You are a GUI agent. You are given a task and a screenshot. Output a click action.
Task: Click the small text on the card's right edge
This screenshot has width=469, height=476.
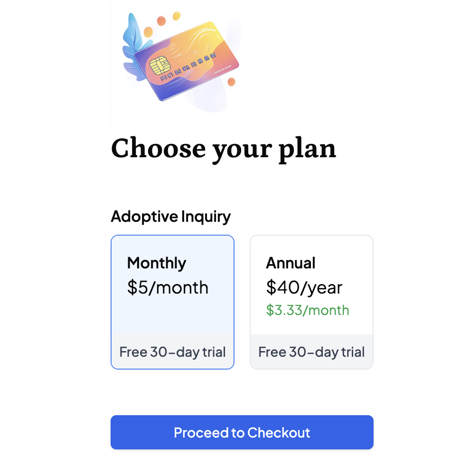tap(221, 69)
